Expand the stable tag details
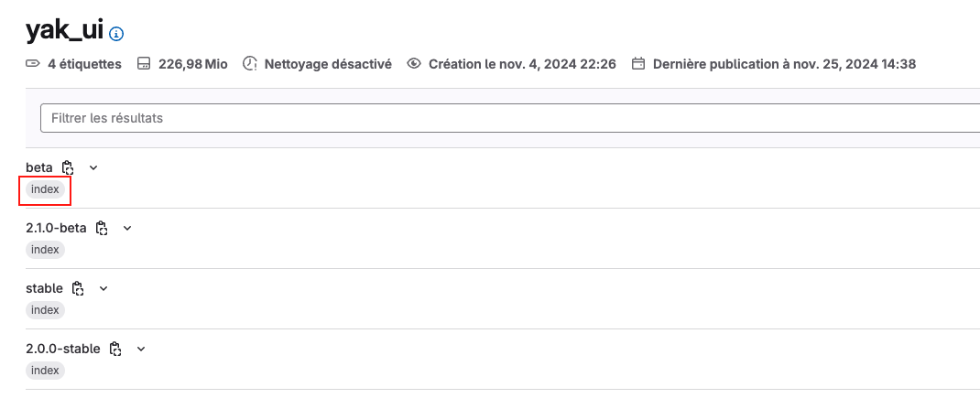Viewport: 980px width, 409px height. 103,288
